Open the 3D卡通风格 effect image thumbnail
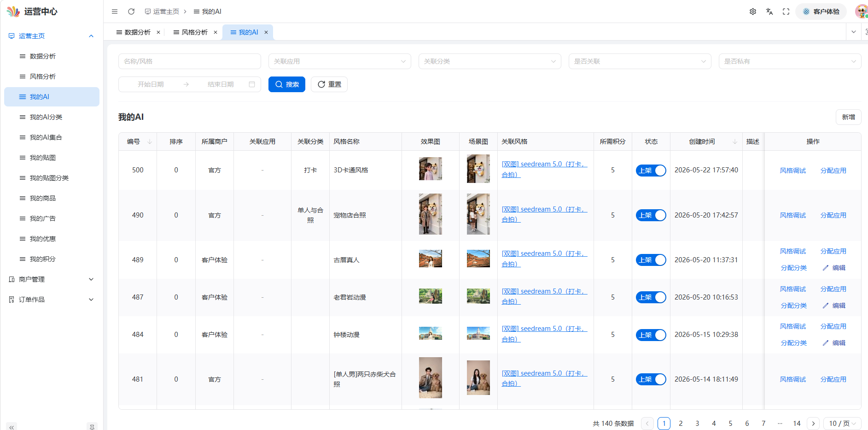868x430 pixels. (431, 169)
